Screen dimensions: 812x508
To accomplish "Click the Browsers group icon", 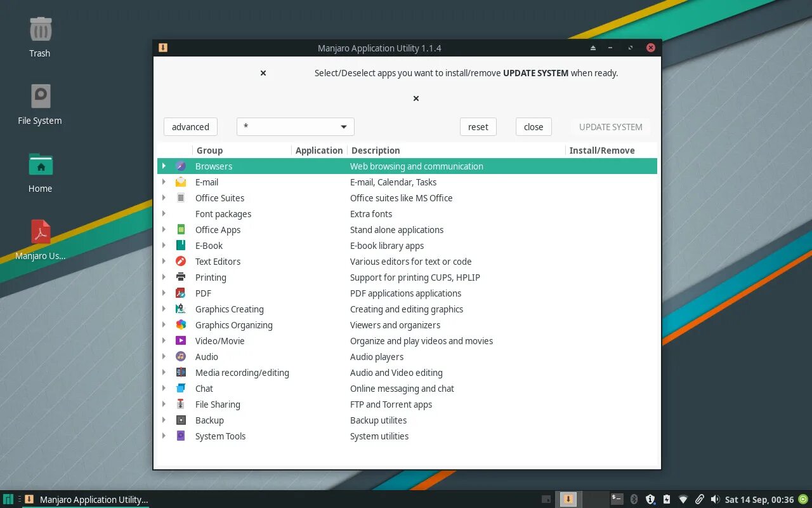I will [181, 166].
